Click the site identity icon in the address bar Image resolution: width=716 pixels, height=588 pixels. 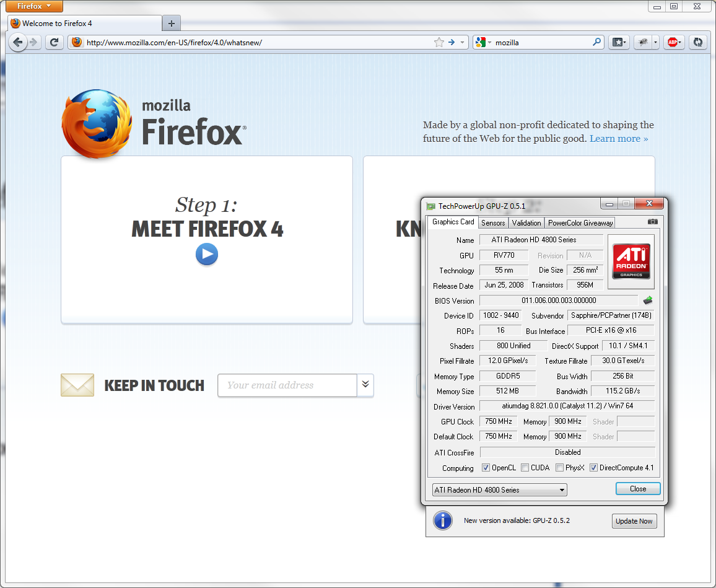coord(77,43)
